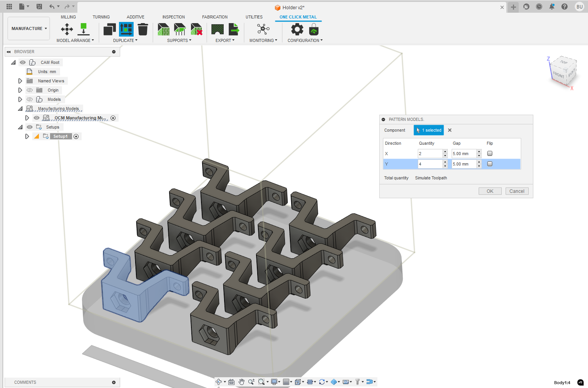This screenshot has width=588, height=388.
Task: Clear the component selection with X
Action: pyautogui.click(x=450, y=130)
